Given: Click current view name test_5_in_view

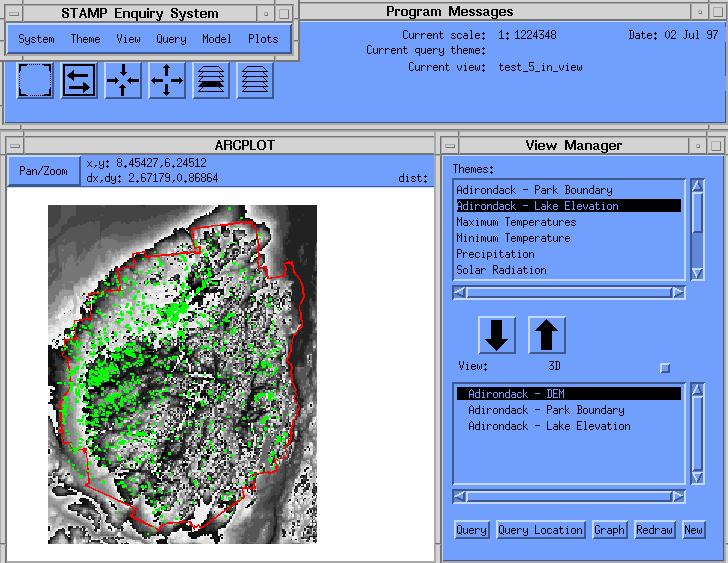Looking at the screenshot, I should pos(540,67).
